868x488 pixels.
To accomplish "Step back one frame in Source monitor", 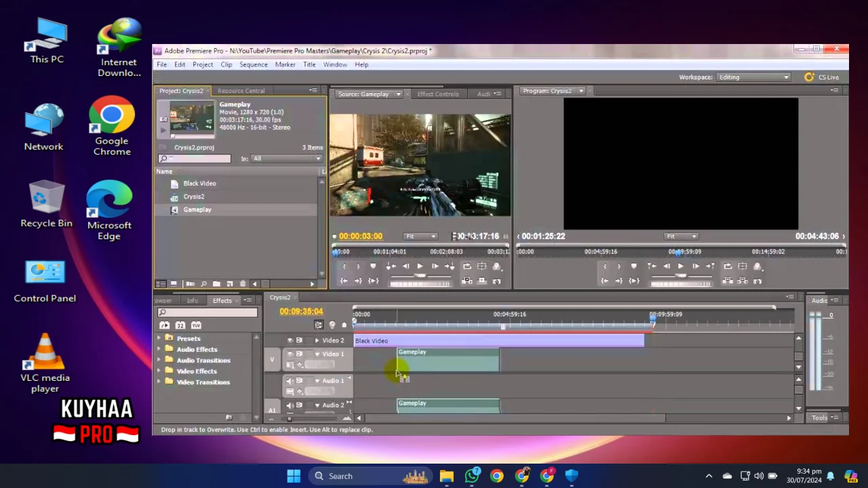I will (406, 266).
